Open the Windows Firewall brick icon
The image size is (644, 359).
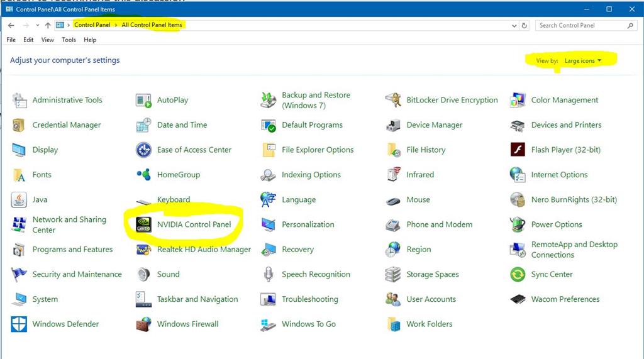[143, 324]
